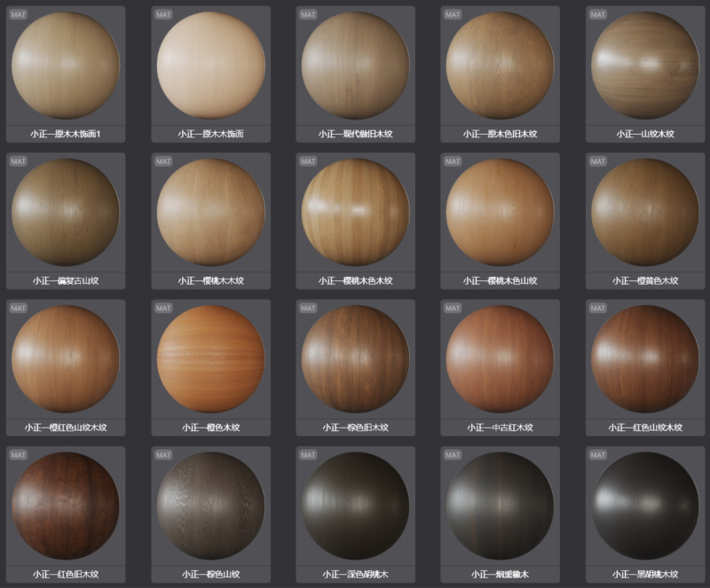Click the name label 小正—红色旧木纹

[x=66, y=574]
